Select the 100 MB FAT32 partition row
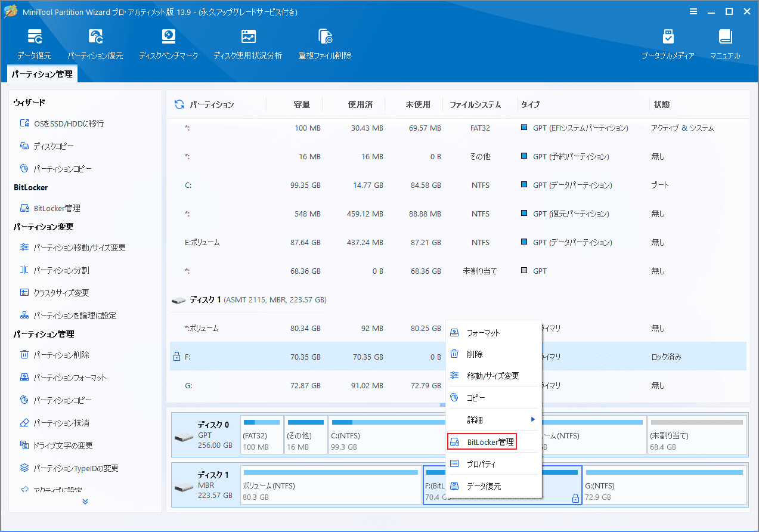The image size is (759, 532). coord(458,128)
